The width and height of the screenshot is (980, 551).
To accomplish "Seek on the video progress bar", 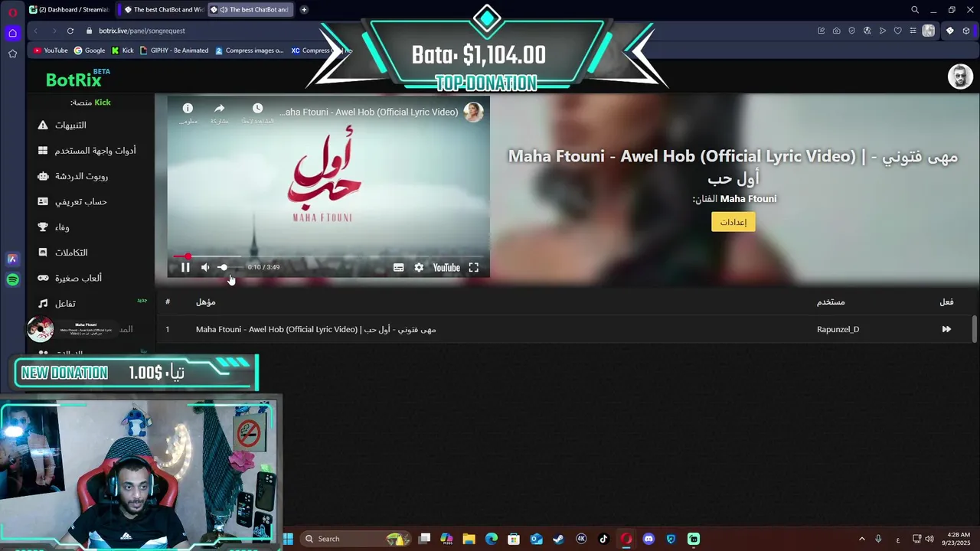I will click(328, 256).
